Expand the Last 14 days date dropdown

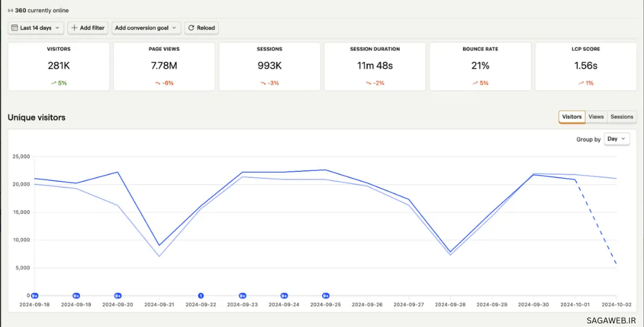[x=36, y=28]
